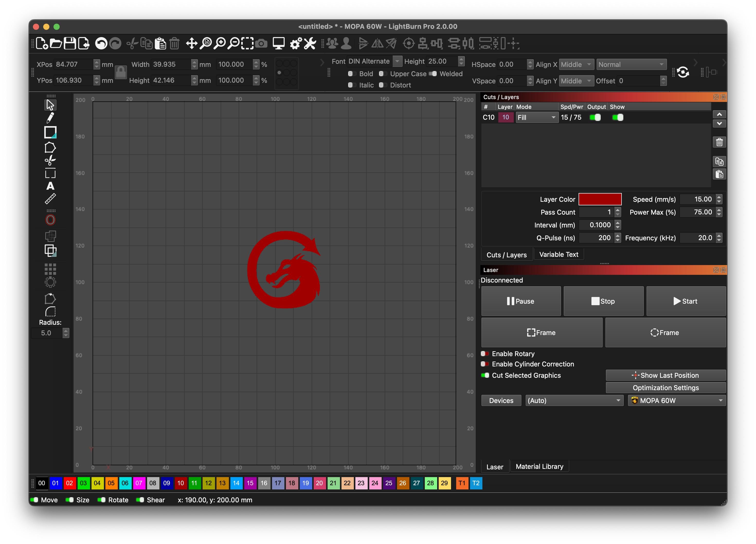The image size is (756, 544).
Task: Select palette color 01 blue
Action: (x=56, y=483)
